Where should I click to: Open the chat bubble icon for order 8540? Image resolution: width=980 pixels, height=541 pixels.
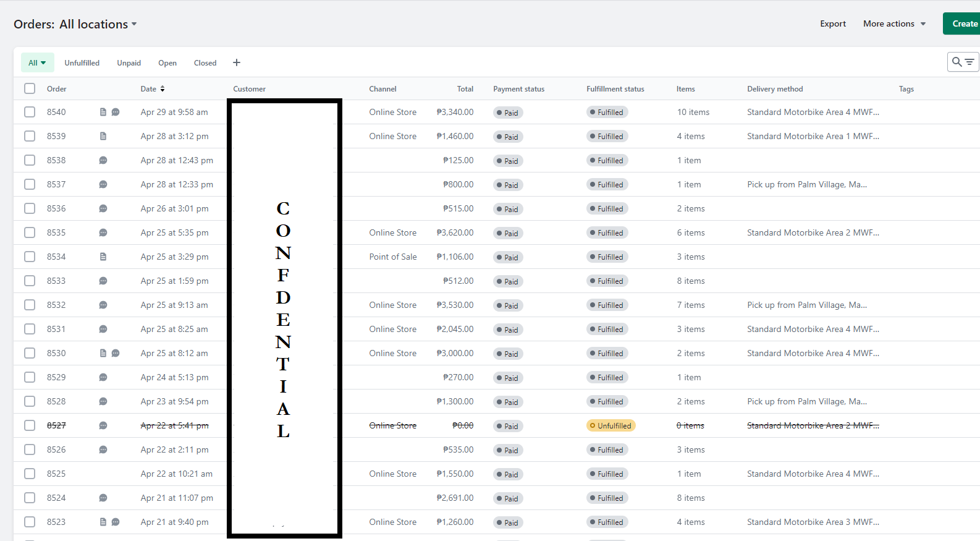116,112
